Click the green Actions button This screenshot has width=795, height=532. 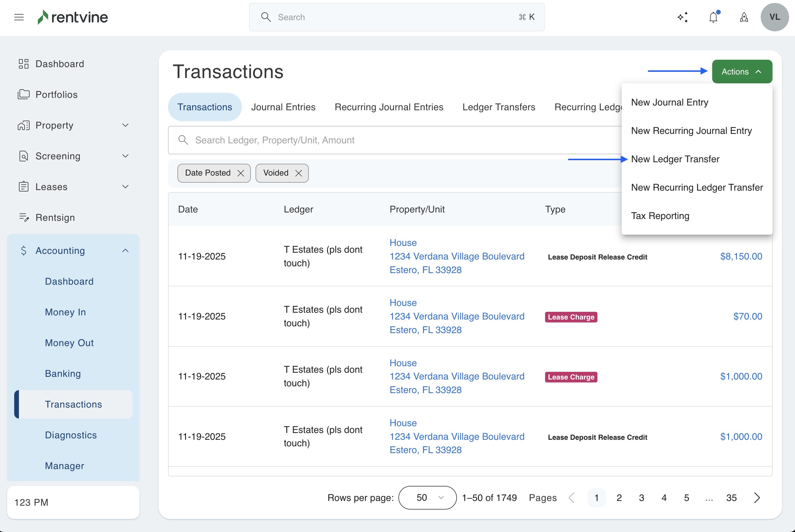[x=742, y=72]
